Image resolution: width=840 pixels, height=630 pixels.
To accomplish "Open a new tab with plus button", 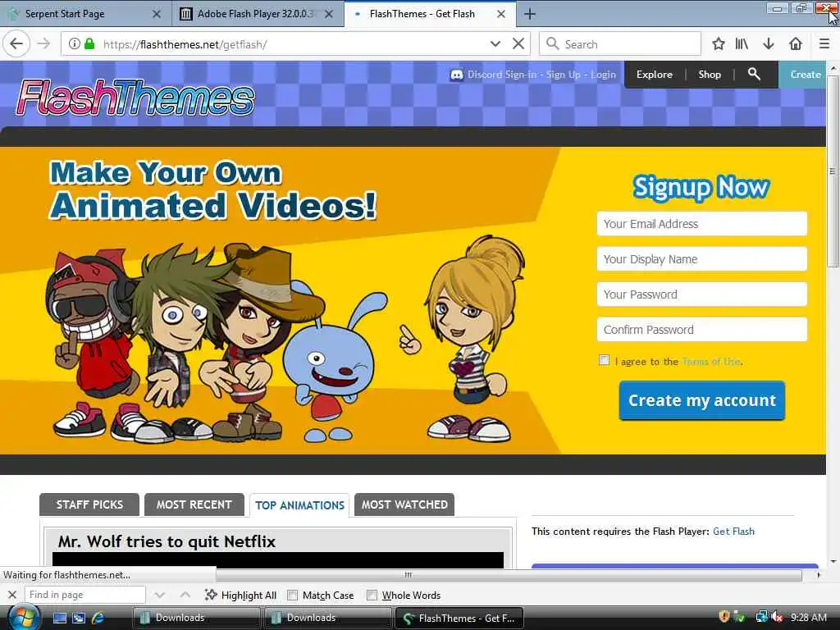I will pyautogui.click(x=529, y=14).
